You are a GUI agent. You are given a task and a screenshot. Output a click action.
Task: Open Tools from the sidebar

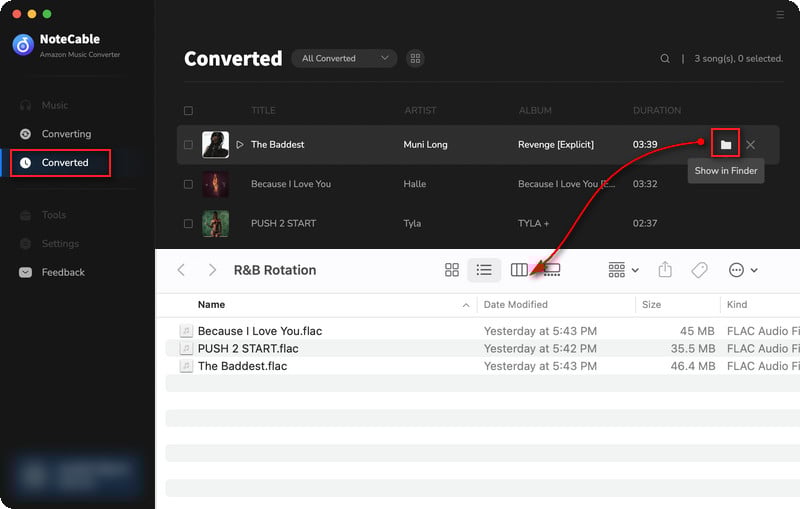(x=54, y=215)
